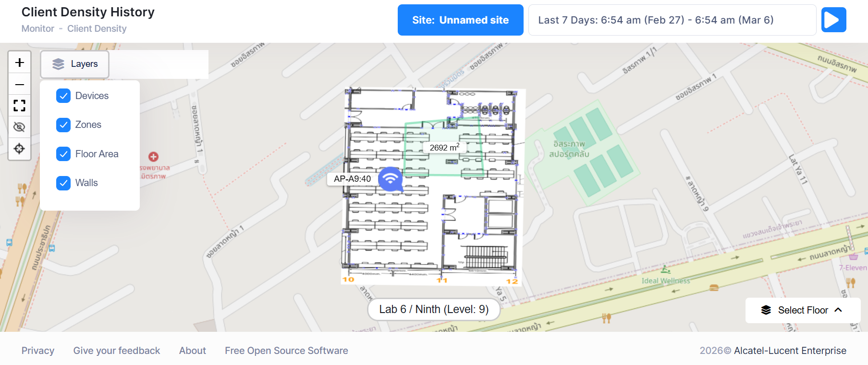Uncheck the Zones layer checkbox
The height and width of the screenshot is (365, 868).
pos(63,125)
